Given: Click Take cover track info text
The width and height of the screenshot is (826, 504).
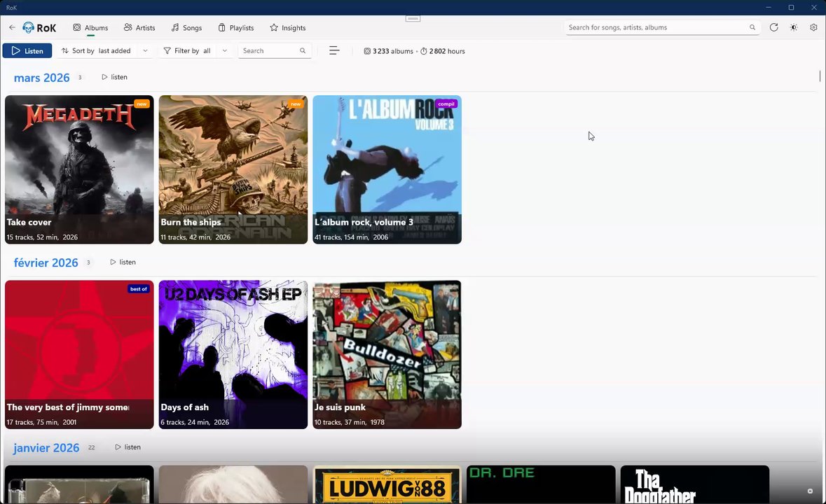Looking at the screenshot, I should pyautogui.click(x=42, y=237).
